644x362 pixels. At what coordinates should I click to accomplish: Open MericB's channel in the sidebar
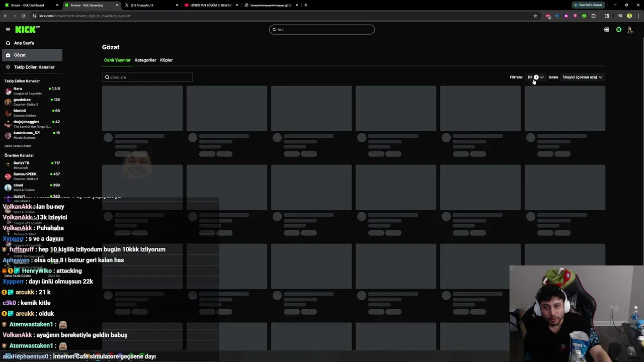coord(32,113)
